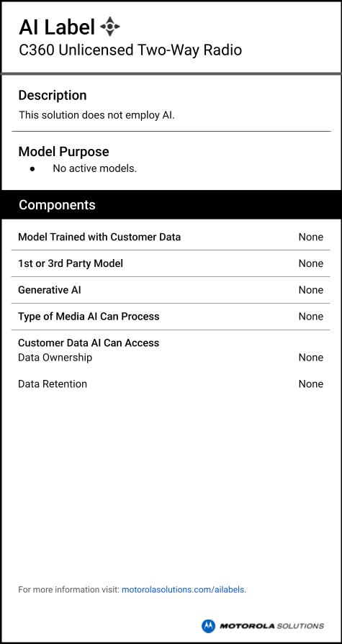Image resolution: width=342 pixels, height=644 pixels.
Task: Click the Model Purpose heading
Action: coord(63,152)
